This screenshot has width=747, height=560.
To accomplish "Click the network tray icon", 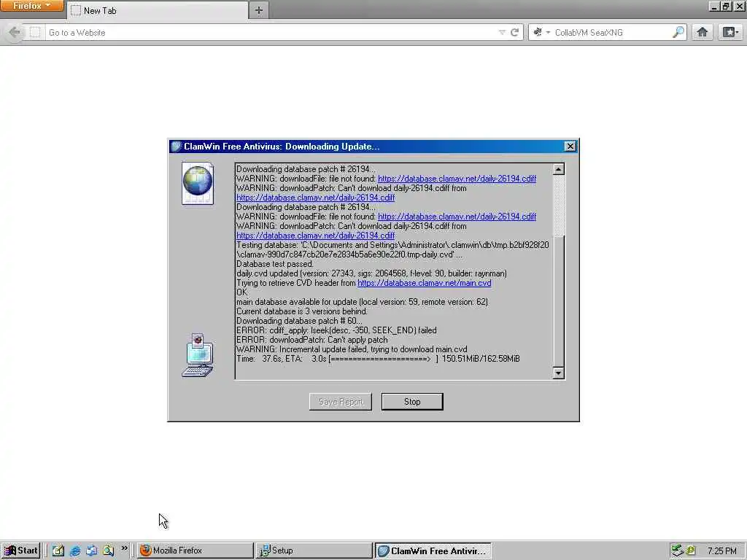I will 678,551.
